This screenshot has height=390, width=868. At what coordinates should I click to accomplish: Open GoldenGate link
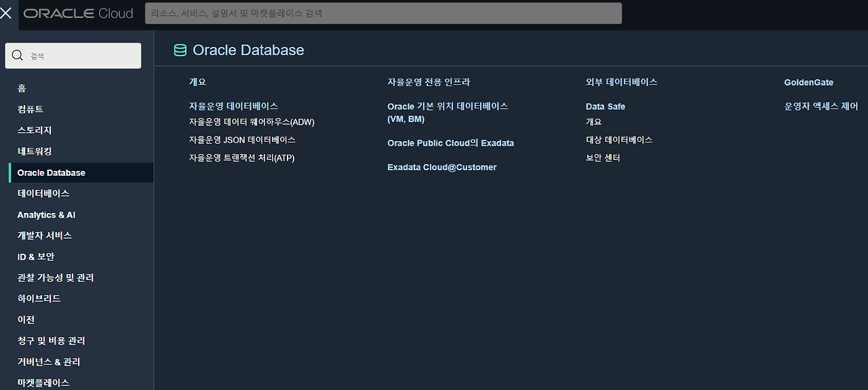tap(809, 82)
